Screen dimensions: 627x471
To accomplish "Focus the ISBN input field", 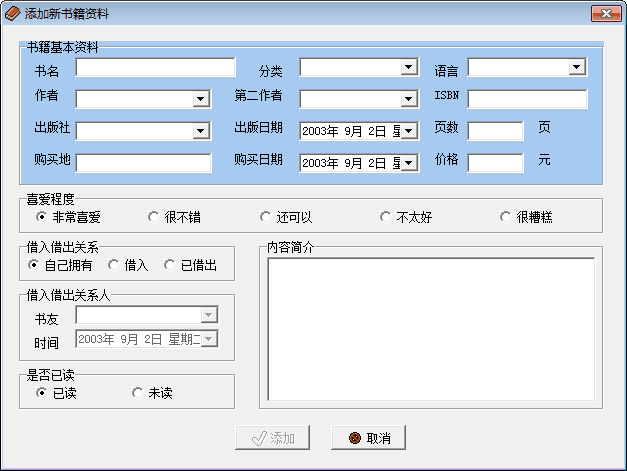I will click(527, 99).
